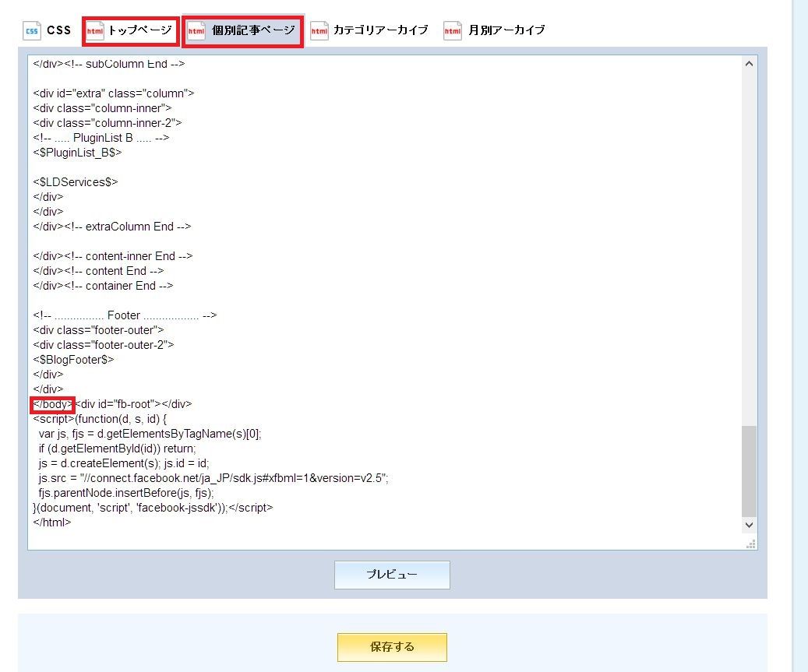Click the textarea resize grip corner

(x=751, y=544)
